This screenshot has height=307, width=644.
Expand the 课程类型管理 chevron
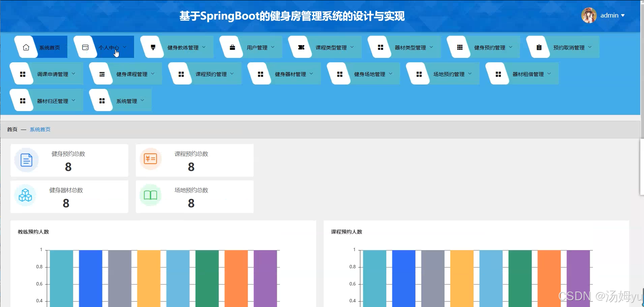coord(352,47)
